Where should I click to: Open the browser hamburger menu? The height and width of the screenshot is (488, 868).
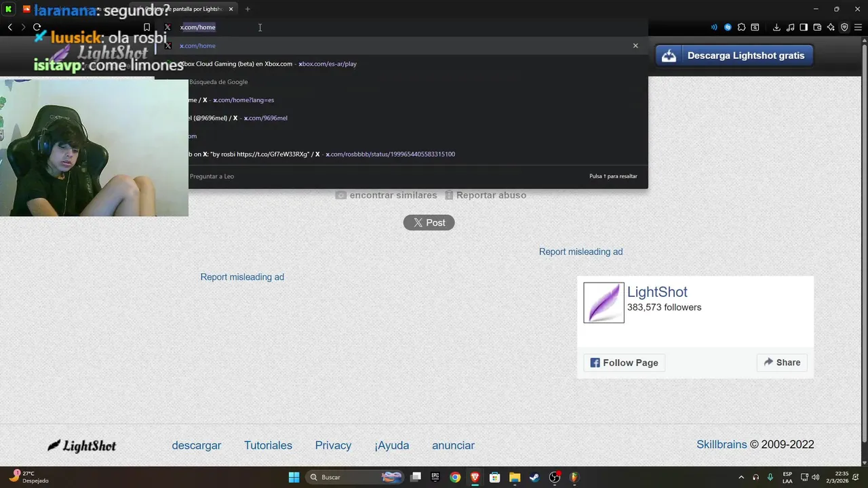(858, 27)
